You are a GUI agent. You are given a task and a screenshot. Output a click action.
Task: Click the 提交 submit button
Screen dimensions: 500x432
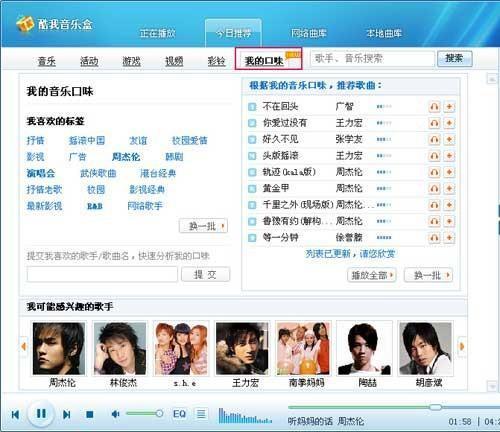[205, 275]
